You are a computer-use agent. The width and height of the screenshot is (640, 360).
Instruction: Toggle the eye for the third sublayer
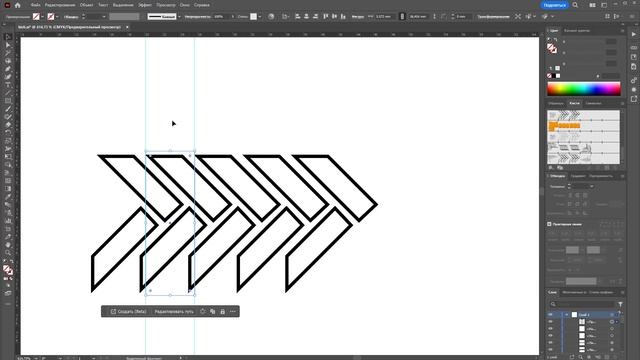coord(551,336)
